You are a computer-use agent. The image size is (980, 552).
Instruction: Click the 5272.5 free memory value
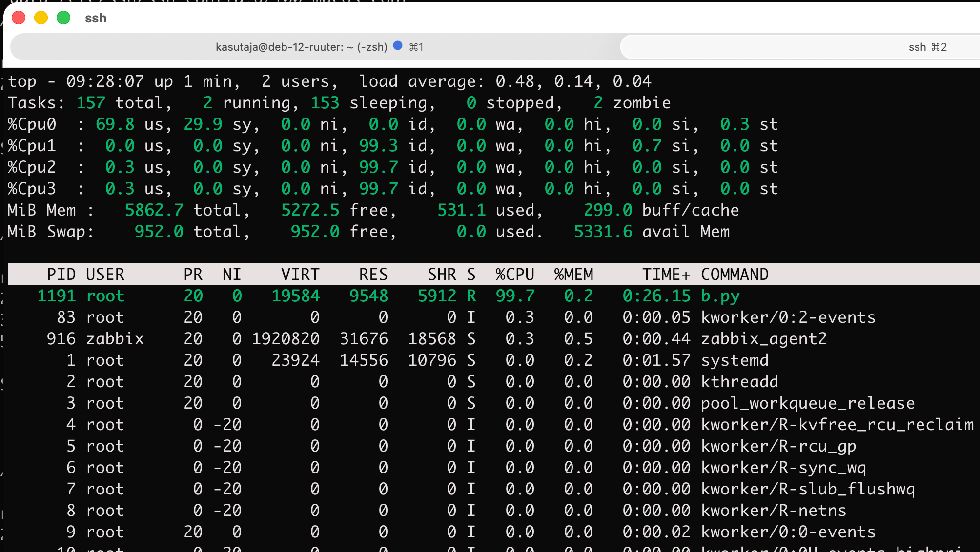click(x=310, y=210)
